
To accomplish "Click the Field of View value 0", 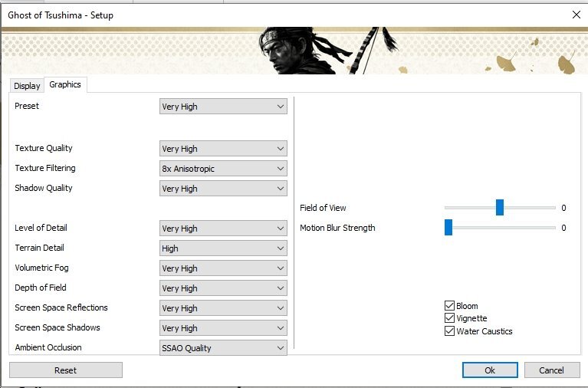I will (x=563, y=208).
